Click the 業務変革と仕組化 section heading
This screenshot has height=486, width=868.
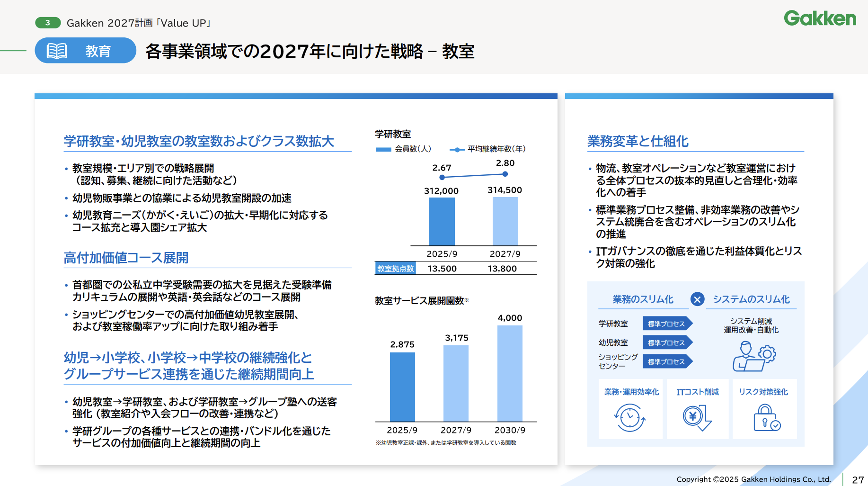pos(638,141)
